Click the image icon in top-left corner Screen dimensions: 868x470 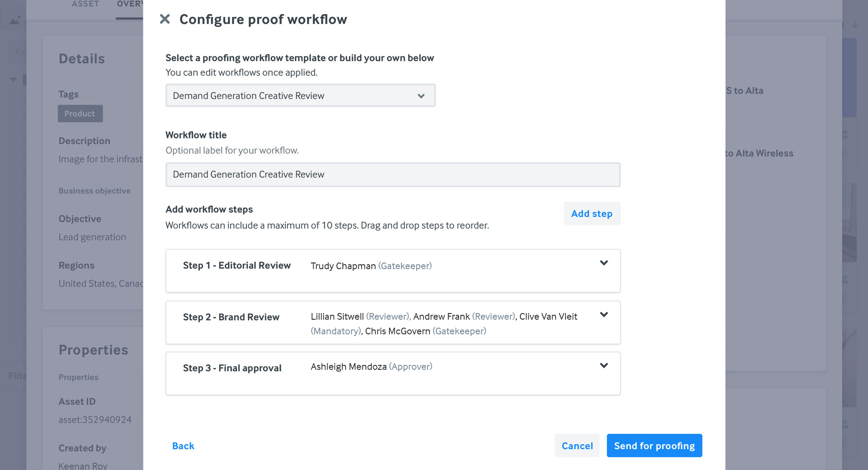[x=15, y=20]
